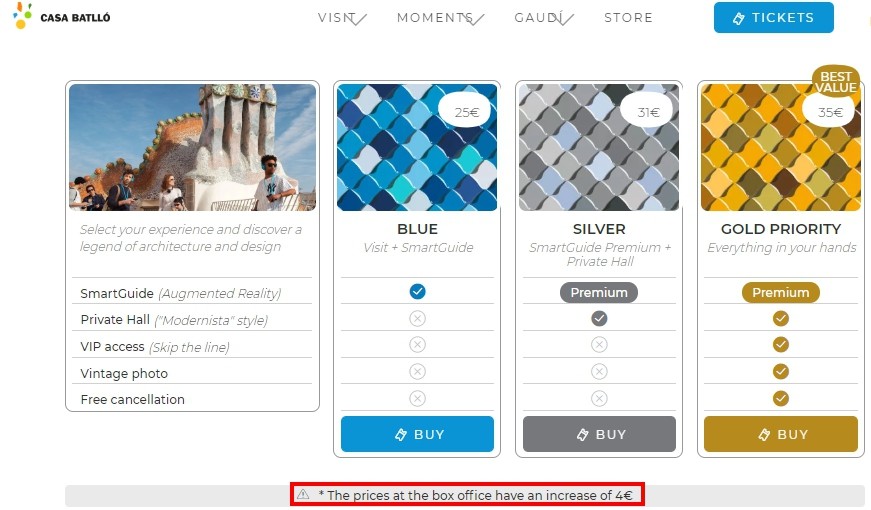Click the Private Hall checkmark in the Silver column
The width and height of the screenshot is (871, 510).
[599, 318]
